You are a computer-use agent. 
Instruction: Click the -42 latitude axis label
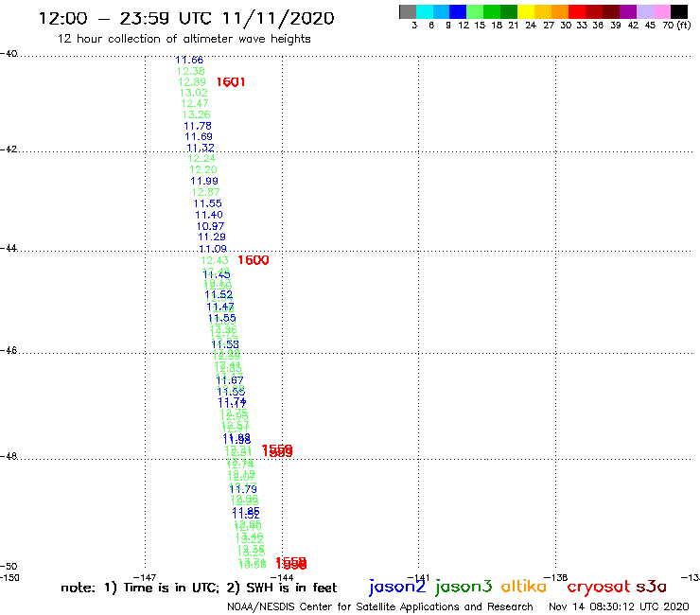[x=9, y=149]
